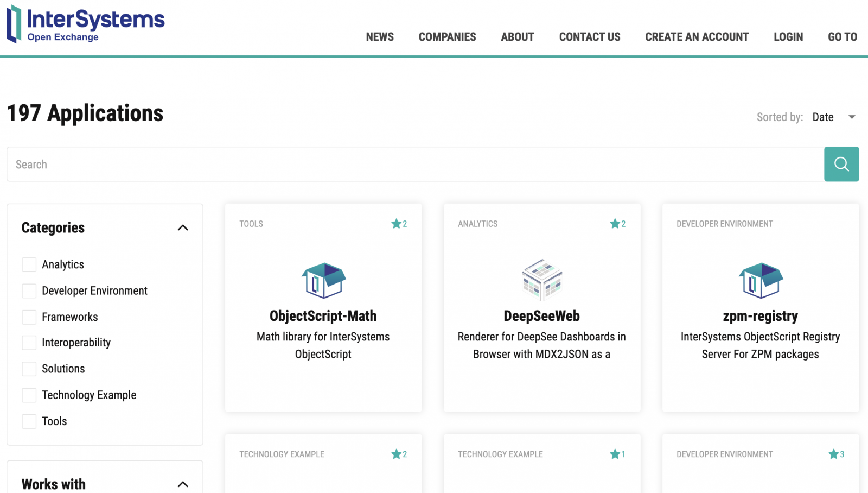Screen dimensions: 868x493
Task: Click the Math library for InterSystems description
Action: pos(323,345)
